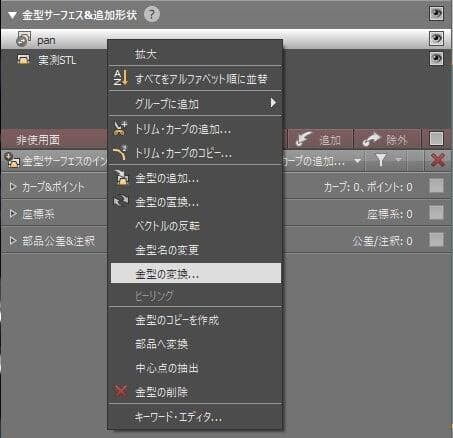The height and width of the screenshot is (438, 453).
Task: Expand the 座標系 section
Action: click(x=13, y=213)
